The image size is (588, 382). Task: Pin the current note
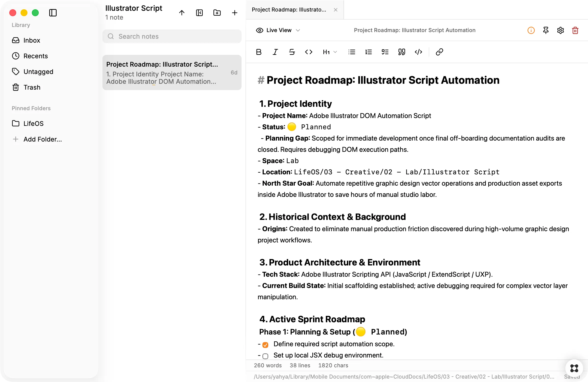pos(546,30)
